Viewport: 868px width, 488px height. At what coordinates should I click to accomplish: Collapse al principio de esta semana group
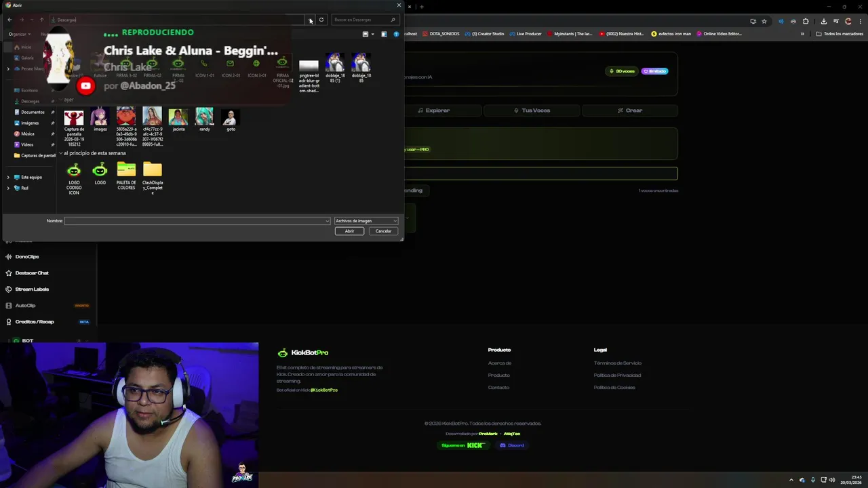[x=61, y=153]
